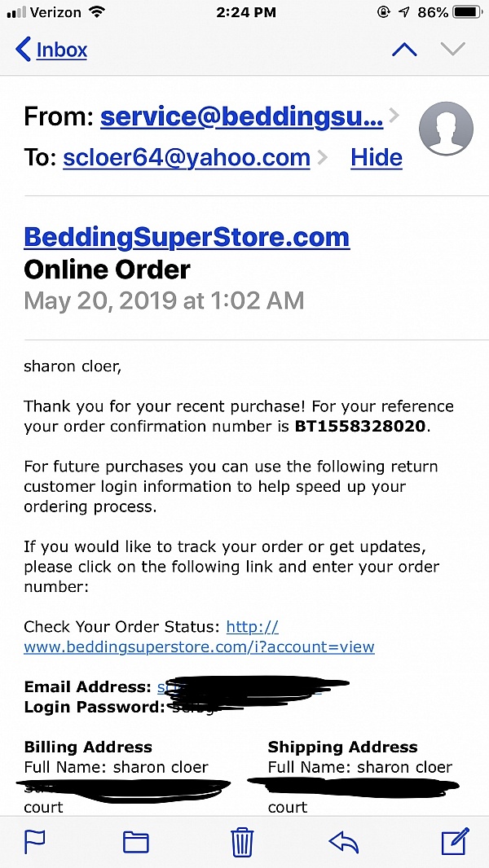Open the BeddingSuperStore.com heading link
The width and height of the screenshot is (489, 868).
click(187, 237)
